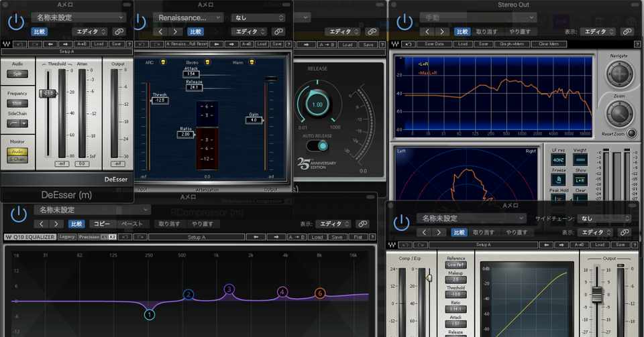This screenshot has width=644, height=337.
Task: Toggle 比較 compare in Q10 Equalizer window
Action: pyautogui.click(x=76, y=224)
